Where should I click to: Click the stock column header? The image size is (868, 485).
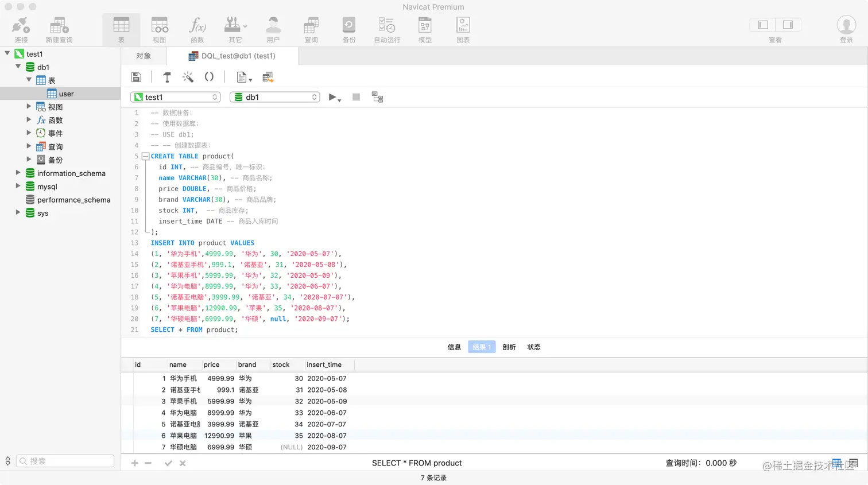click(288, 364)
